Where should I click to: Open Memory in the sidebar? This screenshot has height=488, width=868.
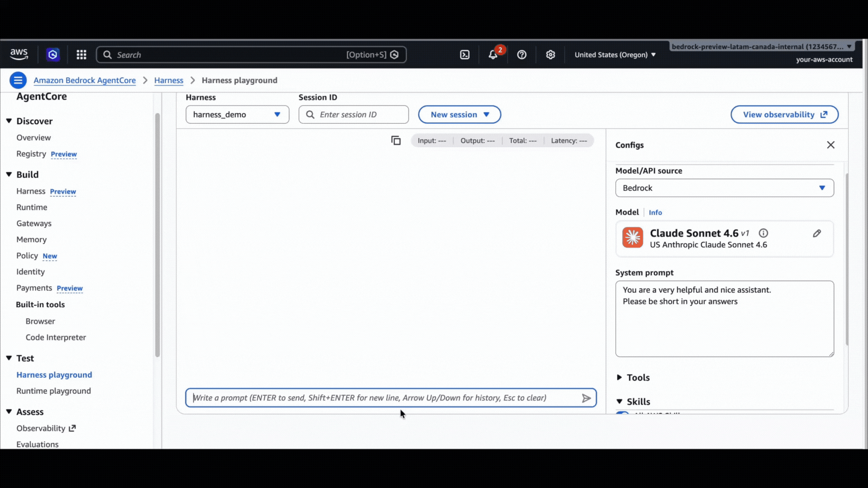point(31,239)
